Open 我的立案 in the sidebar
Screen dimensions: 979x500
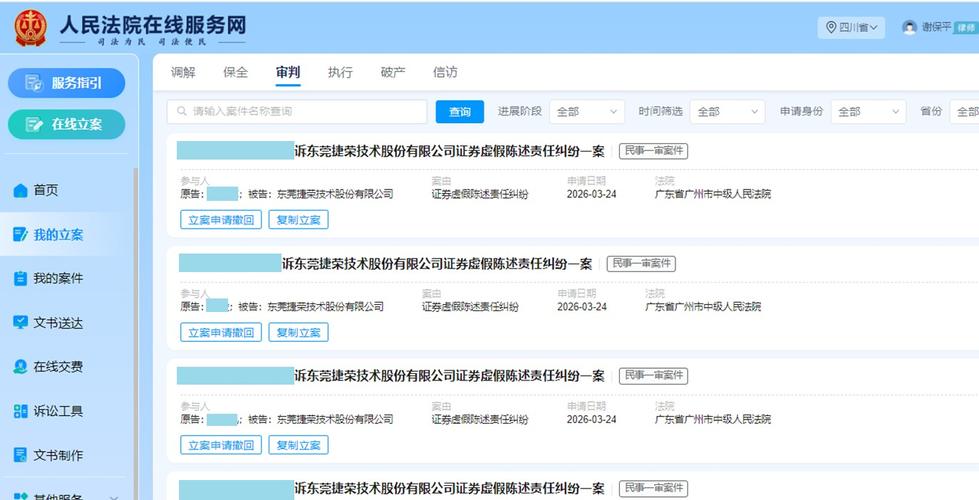click(58, 235)
